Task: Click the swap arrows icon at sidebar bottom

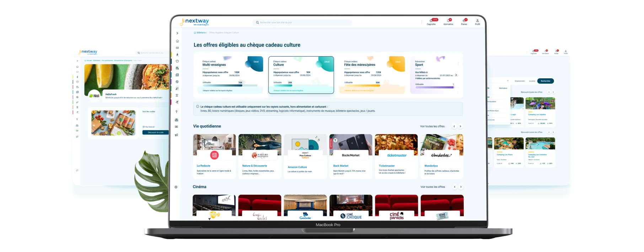Action: tap(77, 170)
